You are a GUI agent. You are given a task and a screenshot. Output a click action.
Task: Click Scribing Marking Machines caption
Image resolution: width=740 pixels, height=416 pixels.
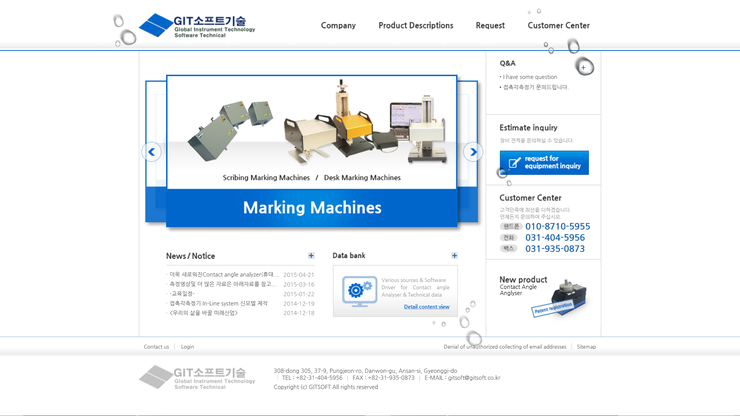pyautogui.click(x=266, y=178)
